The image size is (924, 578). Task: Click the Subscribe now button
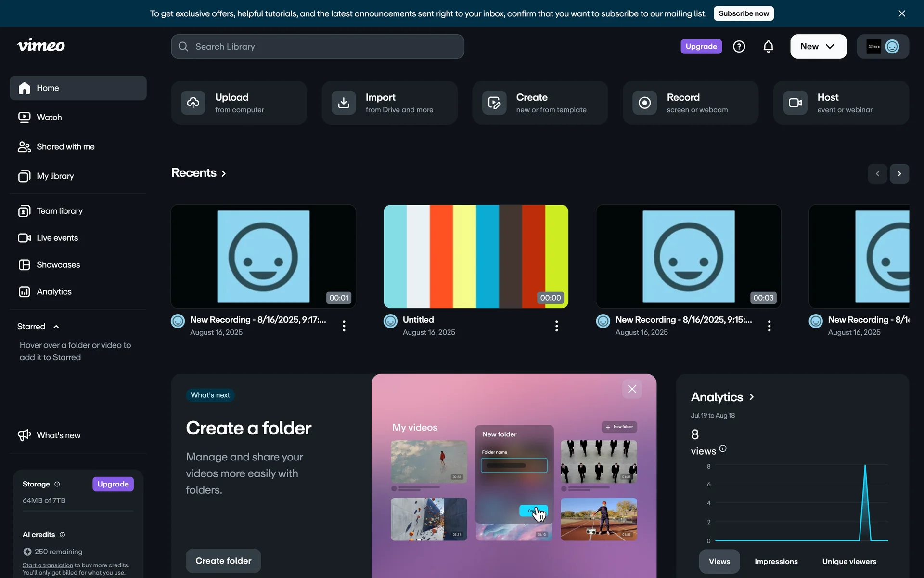click(x=743, y=13)
